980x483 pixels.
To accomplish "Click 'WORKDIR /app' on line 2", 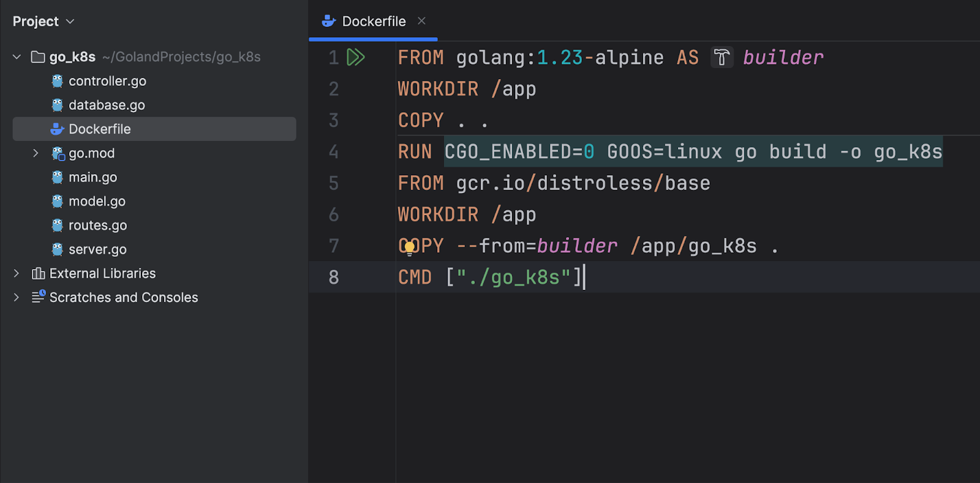I will tap(467, 89).
